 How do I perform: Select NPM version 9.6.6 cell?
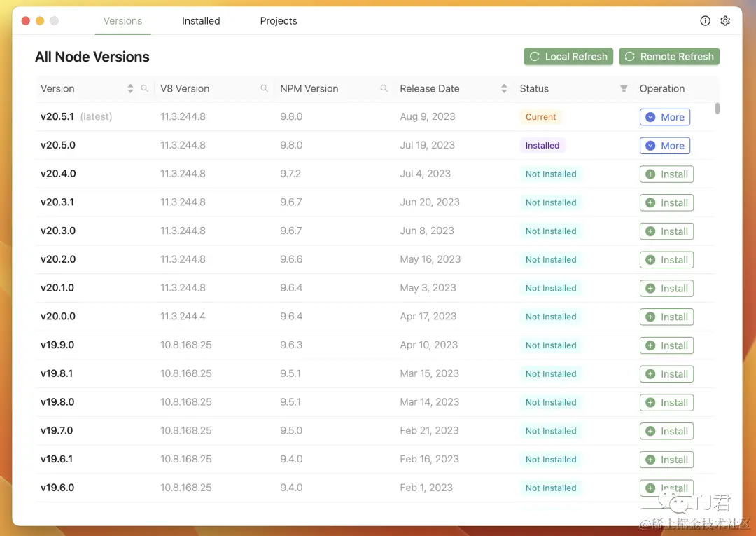click(291, 259)
